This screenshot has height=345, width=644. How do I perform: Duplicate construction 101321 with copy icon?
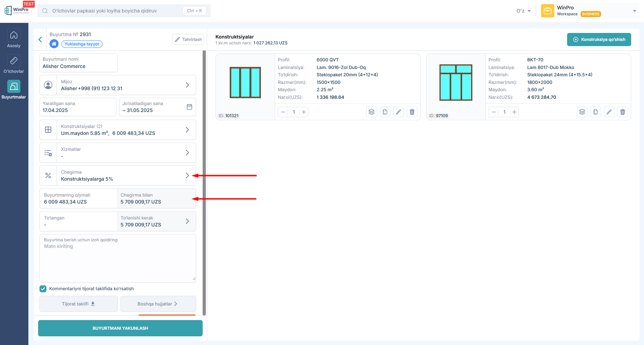[385, 112]
